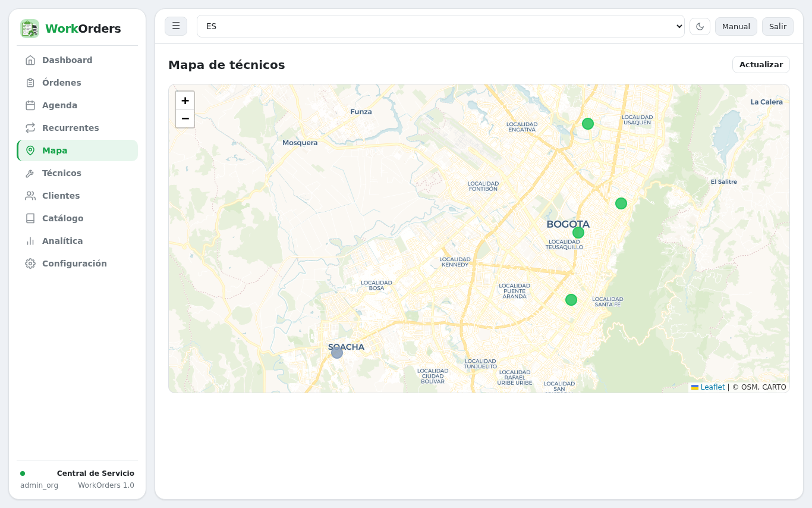
Task: Open the Analítica page
Action: pyautogui.click(x=77, y=241)
